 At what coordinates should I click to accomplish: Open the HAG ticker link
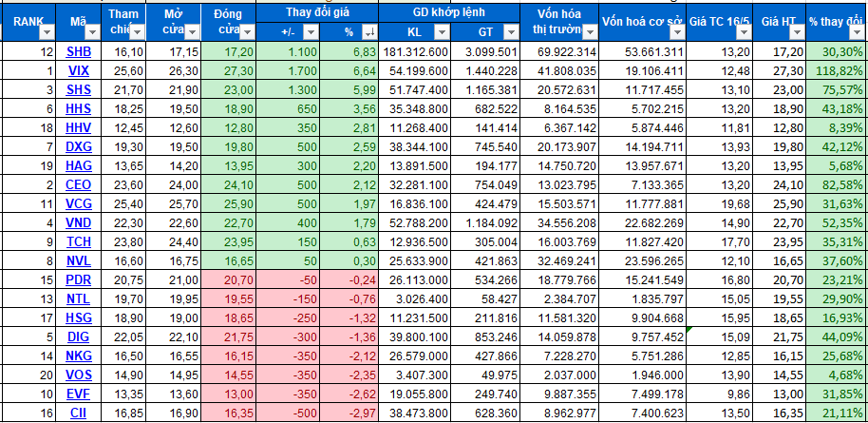[79, 165]
